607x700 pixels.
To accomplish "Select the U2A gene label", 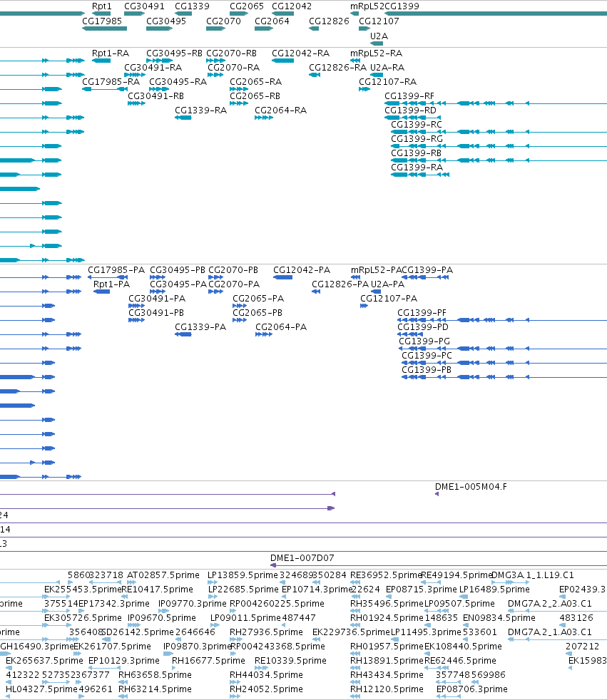I will 379,36.
